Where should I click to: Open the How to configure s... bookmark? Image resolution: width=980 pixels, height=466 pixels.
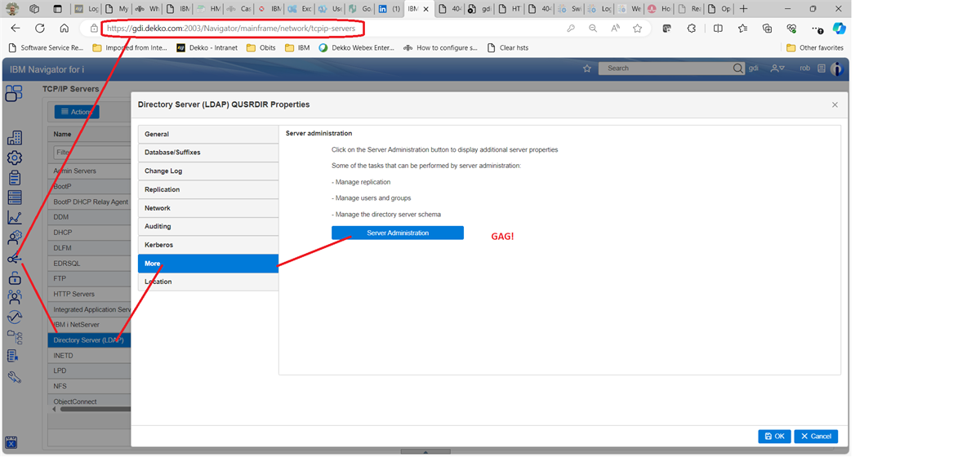pyautogui.click(x=440, y=48)
